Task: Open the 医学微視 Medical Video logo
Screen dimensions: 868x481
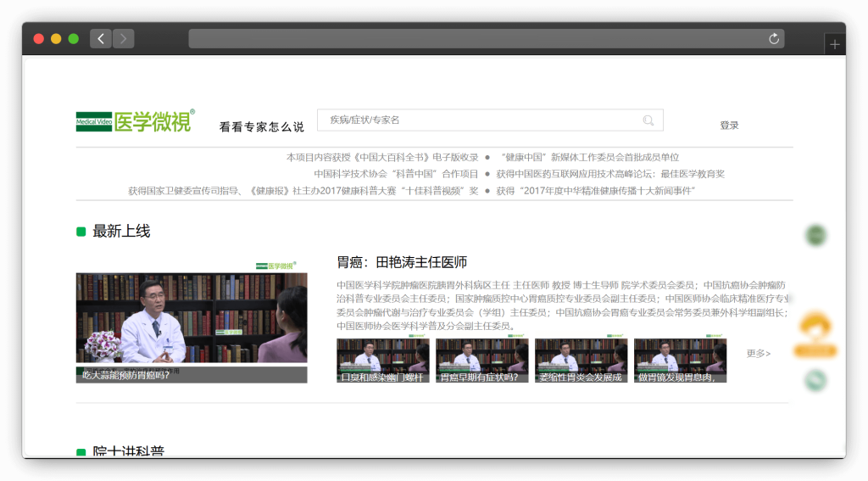Action: click(x=136, y=120)
